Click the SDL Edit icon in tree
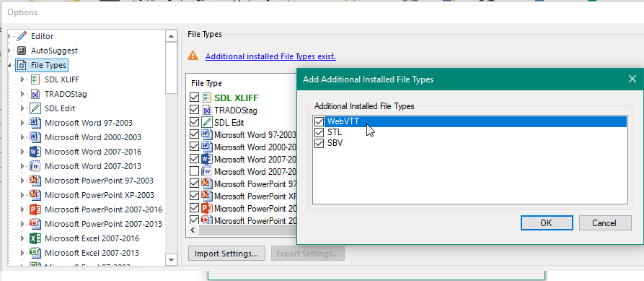The image size is (644, 281). click(x=35, y=108)
